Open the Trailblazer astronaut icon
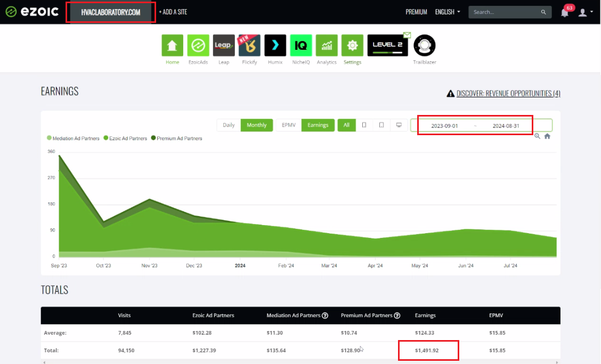This screenshot has height=364, width=601. 424,45
